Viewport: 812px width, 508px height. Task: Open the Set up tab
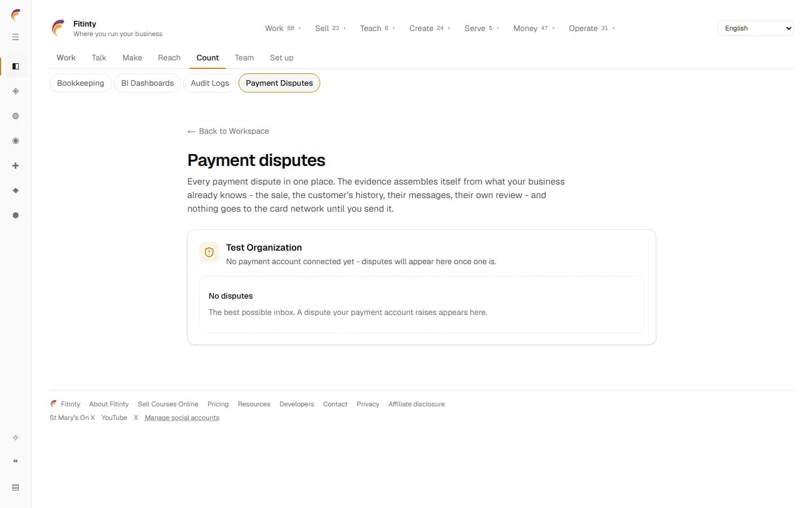coord(281,58)
